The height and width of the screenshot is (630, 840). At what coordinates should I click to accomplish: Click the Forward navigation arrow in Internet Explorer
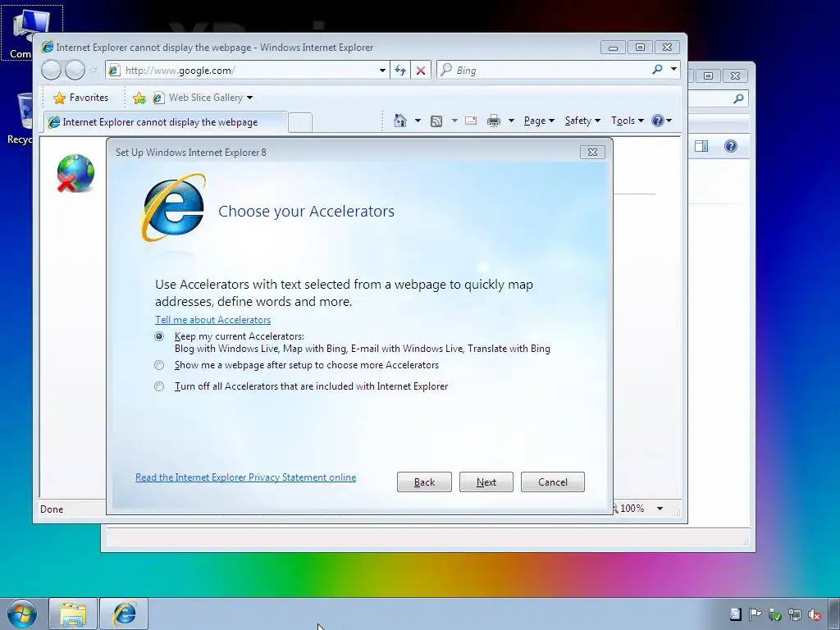(x=75, y=70)
